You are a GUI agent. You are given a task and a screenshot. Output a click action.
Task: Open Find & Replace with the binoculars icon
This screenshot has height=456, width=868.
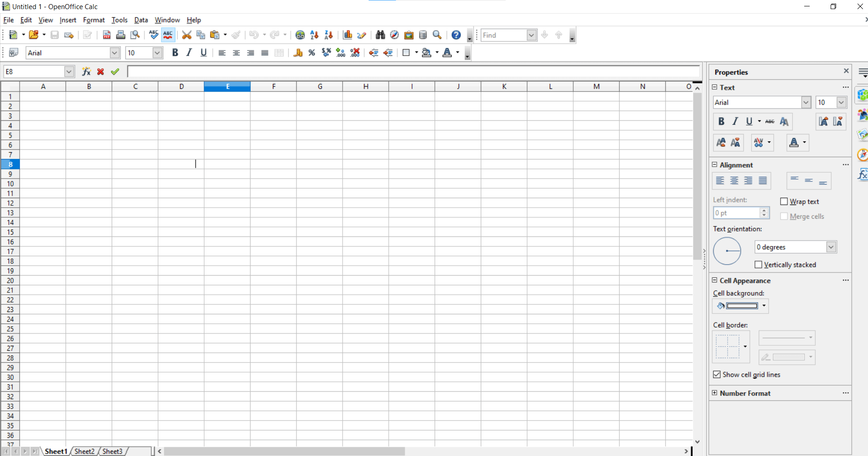tap(380, 35)
